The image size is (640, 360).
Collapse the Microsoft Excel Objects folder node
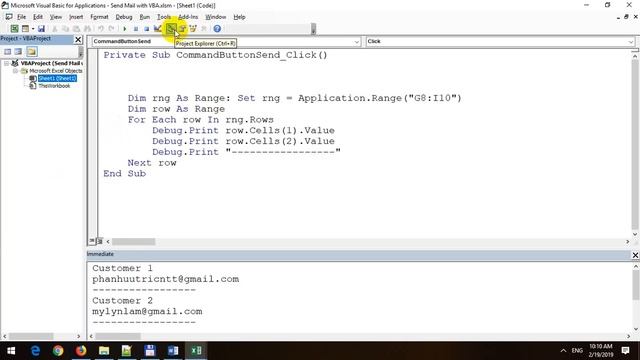(16, 71)
